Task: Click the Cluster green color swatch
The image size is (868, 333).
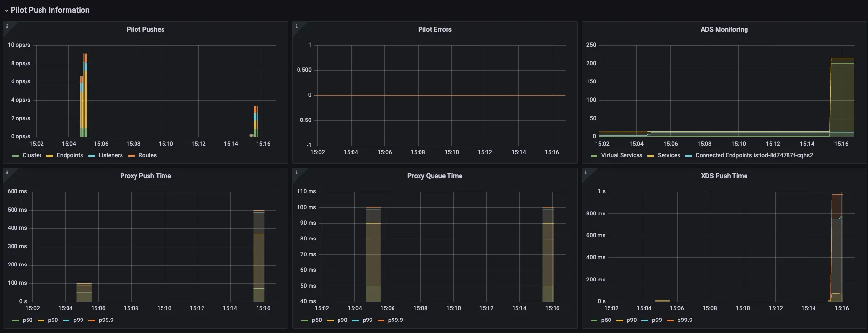Action: tap(15, 156)
